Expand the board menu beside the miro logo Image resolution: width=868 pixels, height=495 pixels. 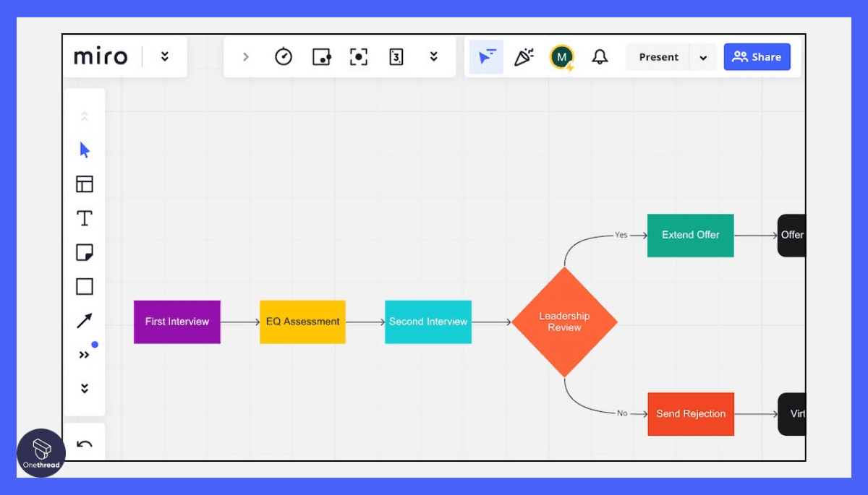165,56
